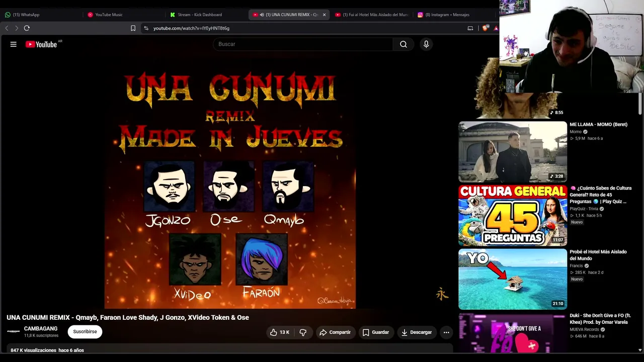The width and height of the screenshot is (644, 362).
Task: Click the video player artwork
Action: tap(230, 183)
